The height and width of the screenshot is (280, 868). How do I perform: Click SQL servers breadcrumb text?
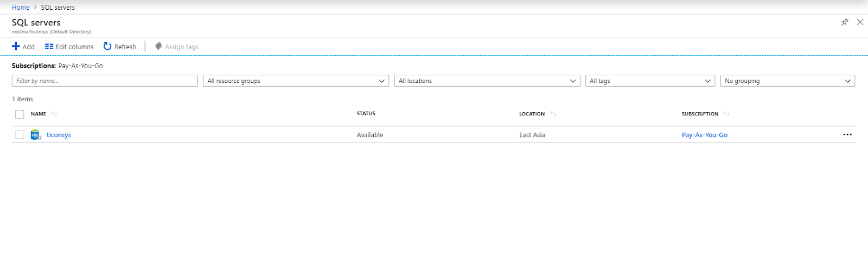tap(58, 8)
